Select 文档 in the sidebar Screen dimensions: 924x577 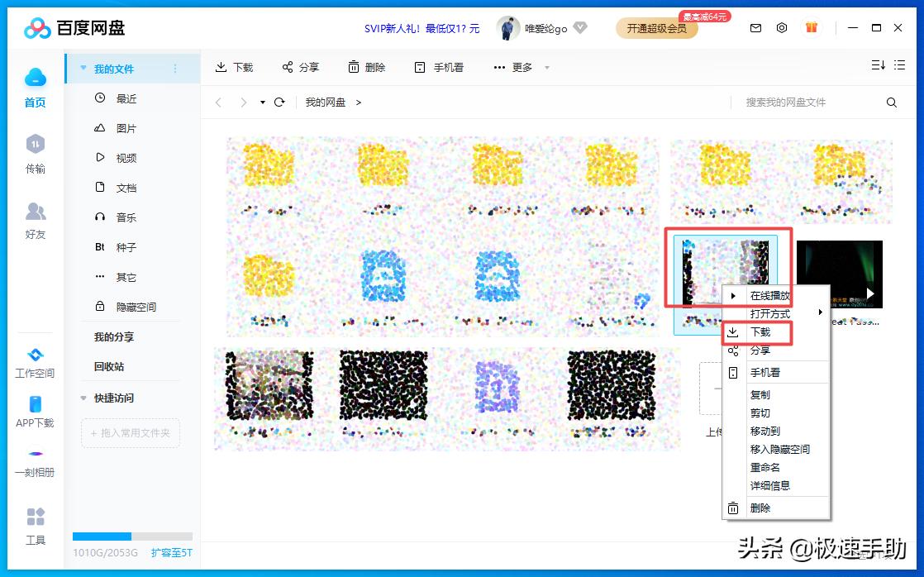click(116, 188)
